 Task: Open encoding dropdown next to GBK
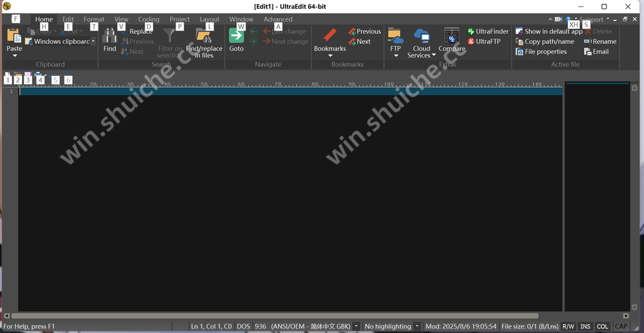click(356, 326)
